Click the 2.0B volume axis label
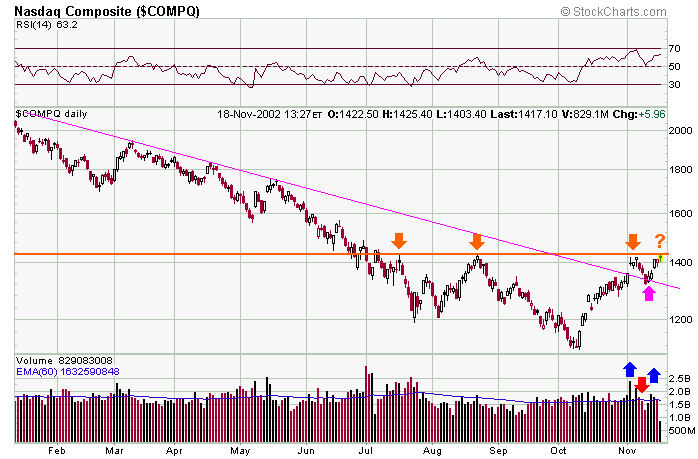The width and height of the screenshot is (698, 459). coord(680,392)
